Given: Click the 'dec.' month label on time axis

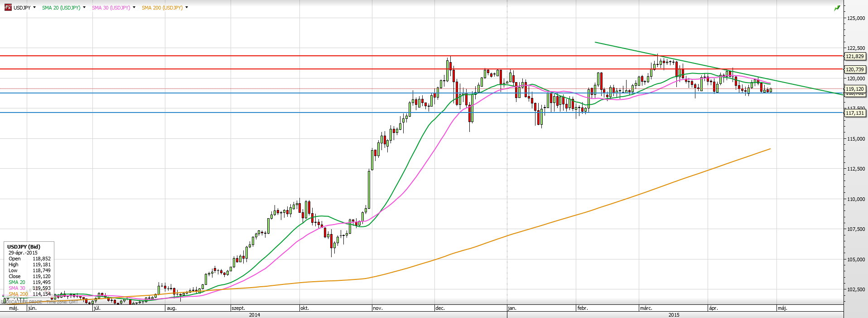Looking at the screenshot, I should pos(440,308).
